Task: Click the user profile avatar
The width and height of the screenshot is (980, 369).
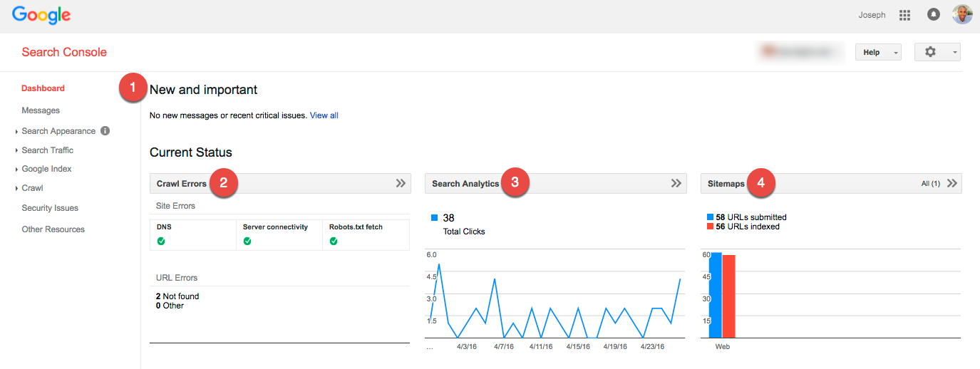Action: tap(962, 14)
